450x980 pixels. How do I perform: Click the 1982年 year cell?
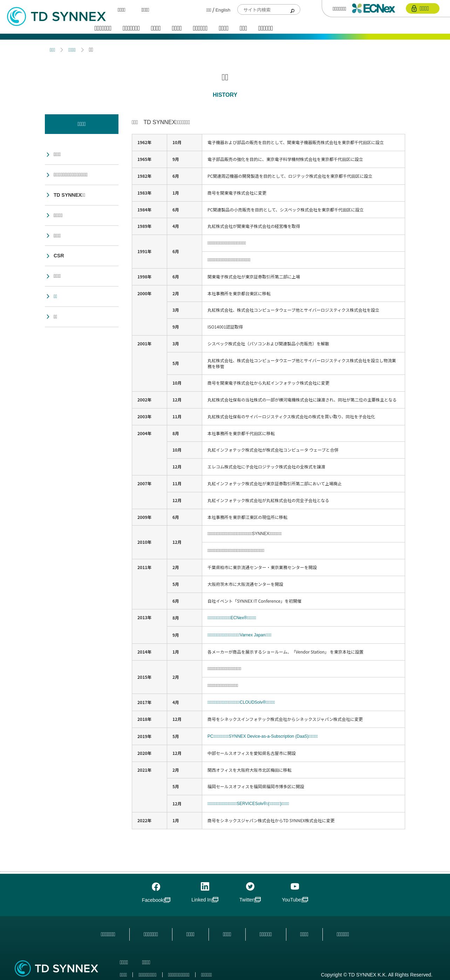click(x=149, y=176)
